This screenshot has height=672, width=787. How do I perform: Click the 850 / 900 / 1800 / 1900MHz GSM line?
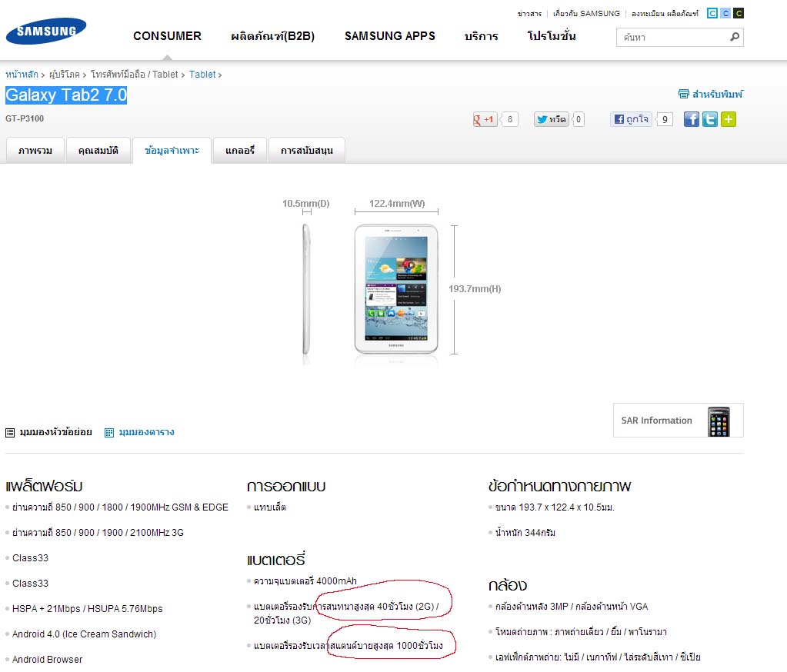(120, 507)
